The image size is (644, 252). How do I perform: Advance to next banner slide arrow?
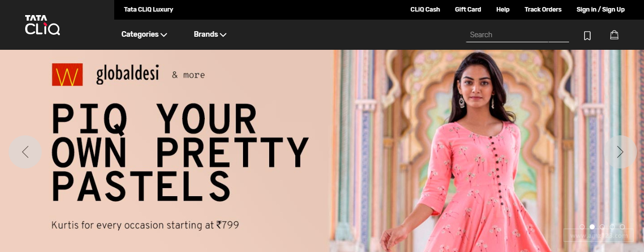point(620,152)
